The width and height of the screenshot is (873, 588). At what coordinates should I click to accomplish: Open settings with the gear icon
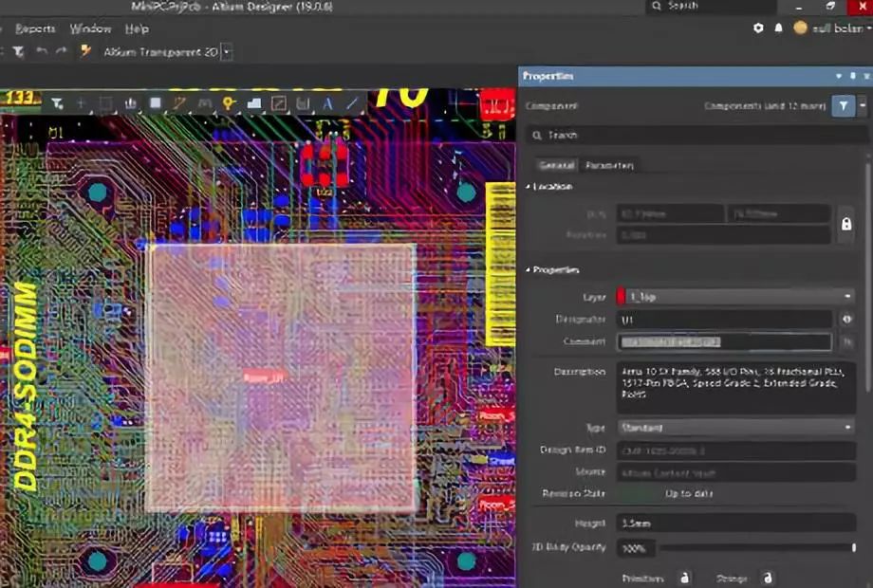point(758,28)
